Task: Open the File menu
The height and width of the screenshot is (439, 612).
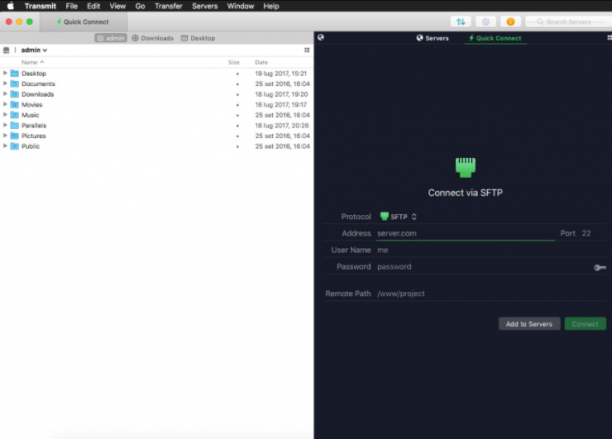Action: [71, 6]
